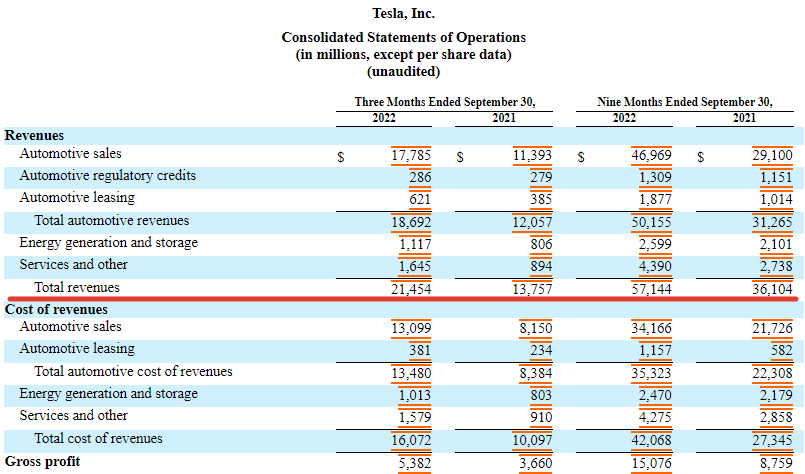
Task: Select the 'Revenues' section label
Action: coord(34,135)
